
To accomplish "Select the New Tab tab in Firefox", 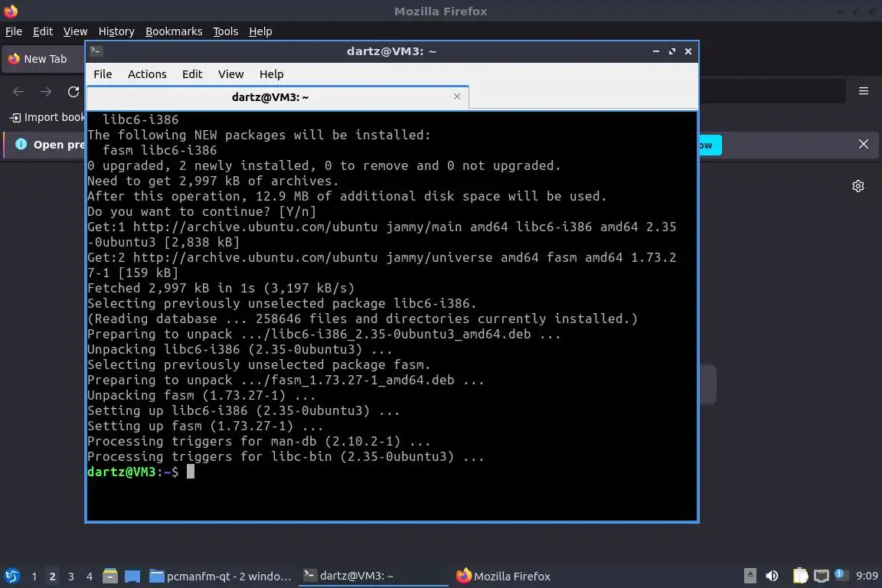I will pos(44,59).
